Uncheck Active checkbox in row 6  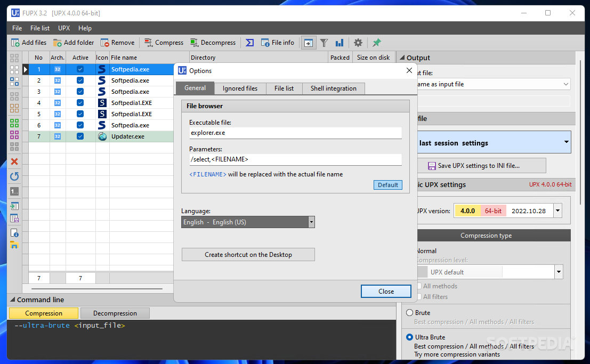pos(80,125)
